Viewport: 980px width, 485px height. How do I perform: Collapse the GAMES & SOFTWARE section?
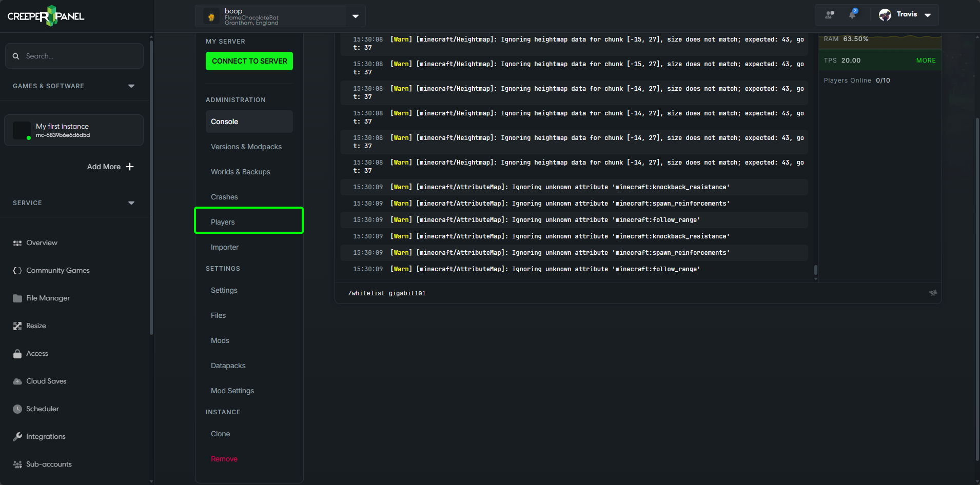pos(131,86)
